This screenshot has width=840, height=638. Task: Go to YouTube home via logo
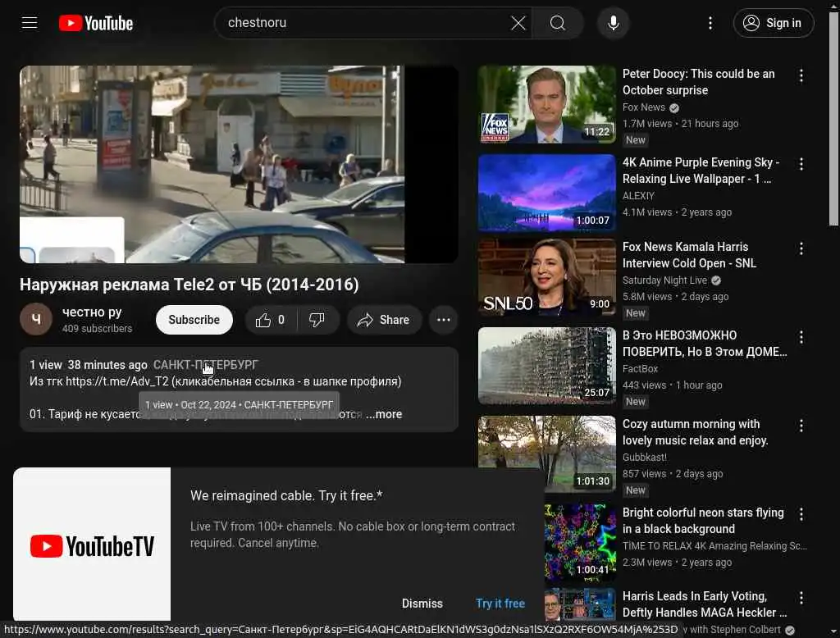click(96, 23)
